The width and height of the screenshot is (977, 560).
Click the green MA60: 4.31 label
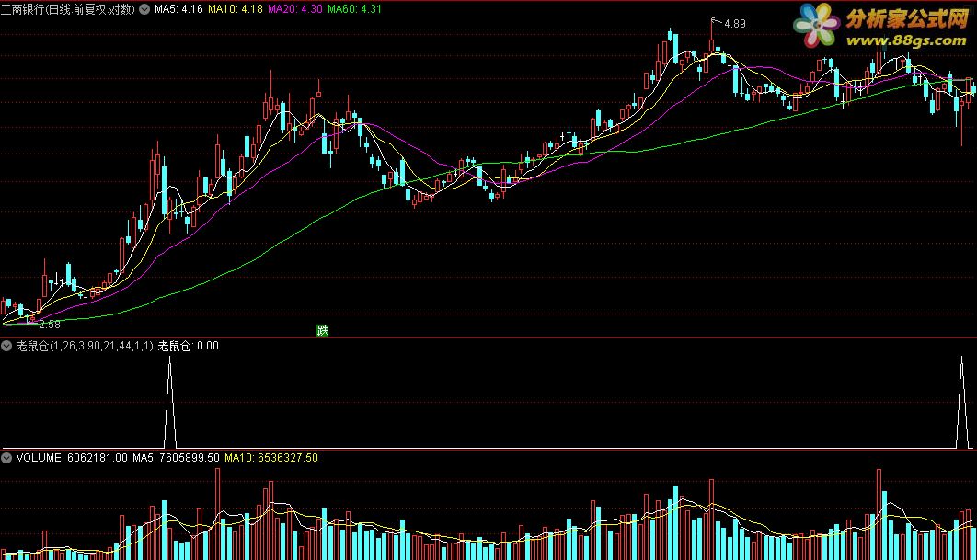354,9
